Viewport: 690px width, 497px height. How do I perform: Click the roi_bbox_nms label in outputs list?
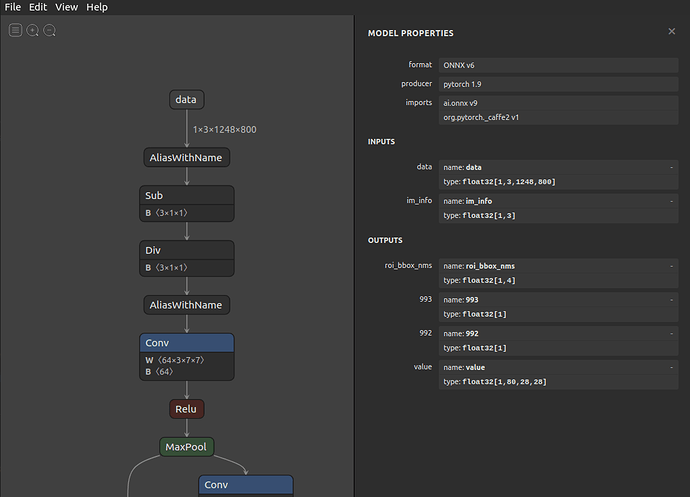point(408,265)
